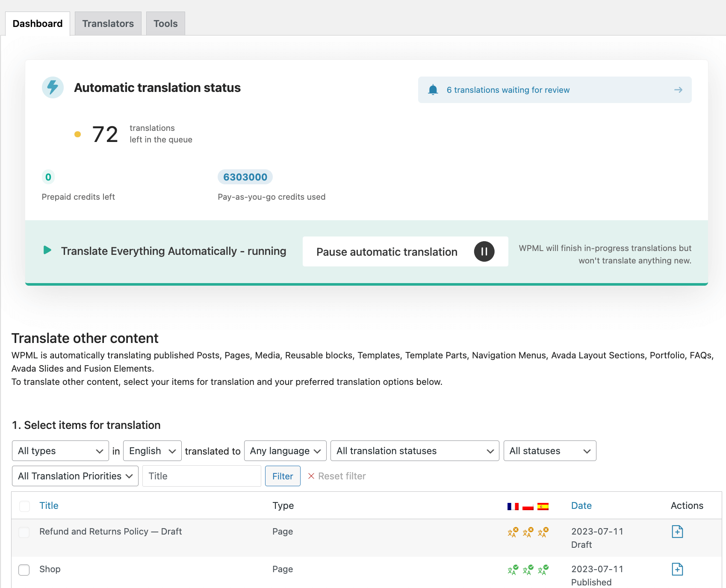Image resolution: width=726 pixels, height=588 pixels.
Task: Click the Type column header
Action: (x=283, y=505)
